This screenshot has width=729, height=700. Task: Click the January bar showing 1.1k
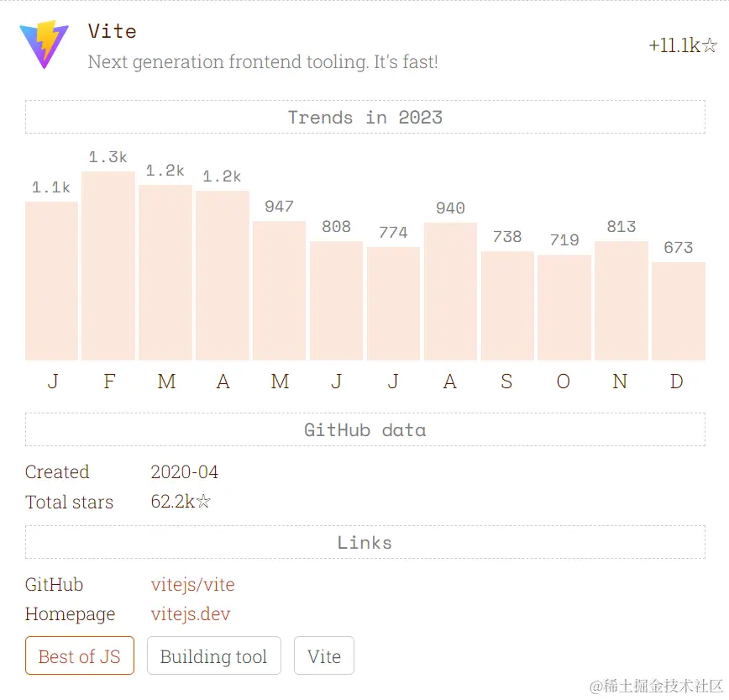(51, 281)
